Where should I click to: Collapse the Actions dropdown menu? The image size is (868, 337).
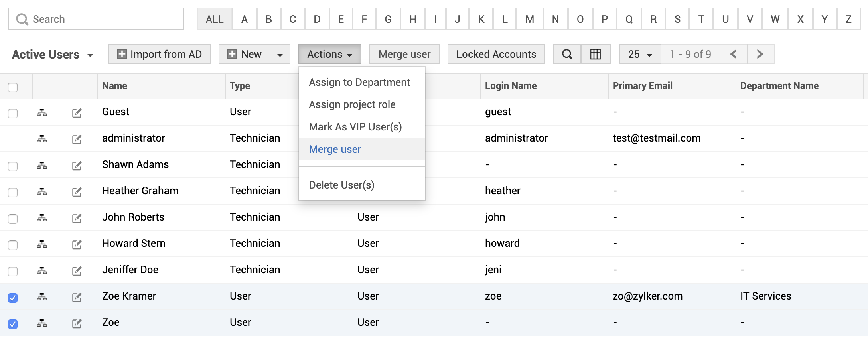(x=330, y=54)
